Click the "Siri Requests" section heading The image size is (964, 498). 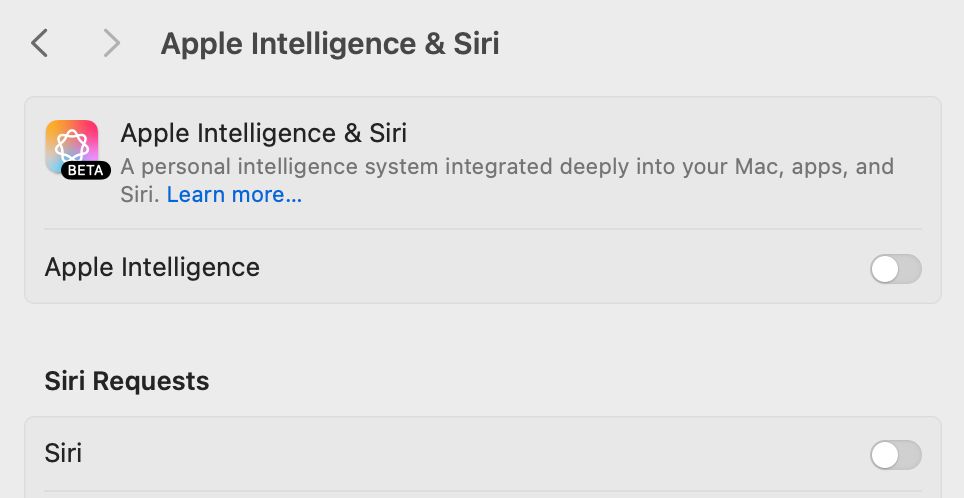click(x=127, y=381)
